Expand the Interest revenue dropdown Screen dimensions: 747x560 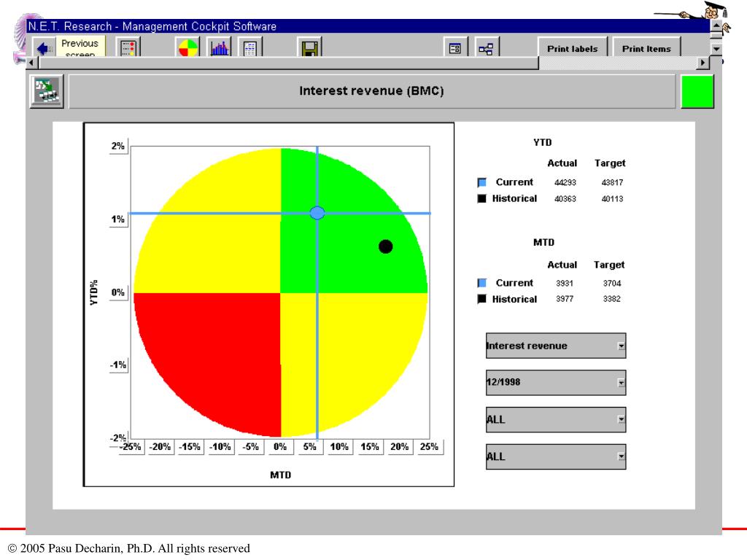coord(622,346)
